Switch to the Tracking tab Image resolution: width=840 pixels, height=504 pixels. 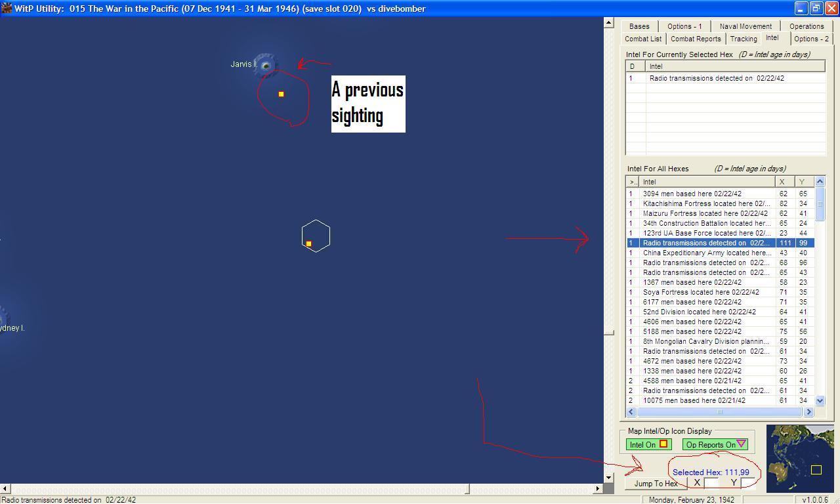(x=744, y=39)
